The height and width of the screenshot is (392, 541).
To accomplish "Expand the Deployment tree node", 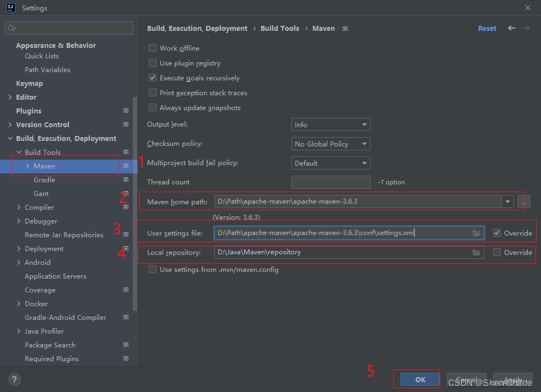I will pos(19,248).
